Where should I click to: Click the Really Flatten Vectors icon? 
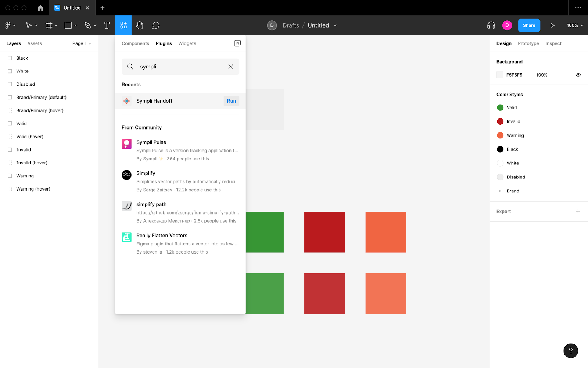click(x=126, y=237)
